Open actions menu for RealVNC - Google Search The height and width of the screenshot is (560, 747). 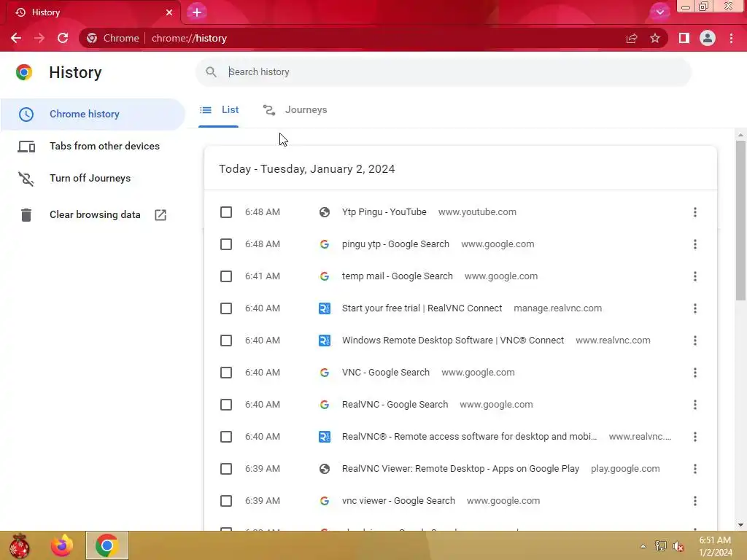point(695,405)
